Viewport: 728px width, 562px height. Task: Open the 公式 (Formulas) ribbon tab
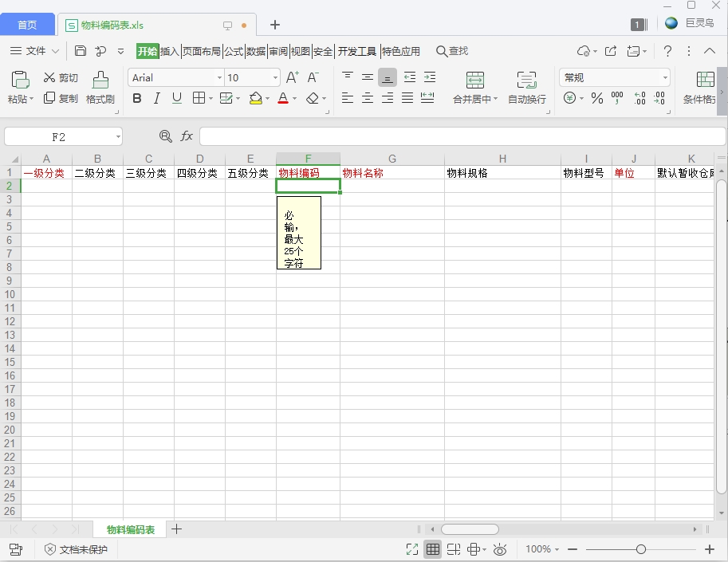click(x=234, y=51)
